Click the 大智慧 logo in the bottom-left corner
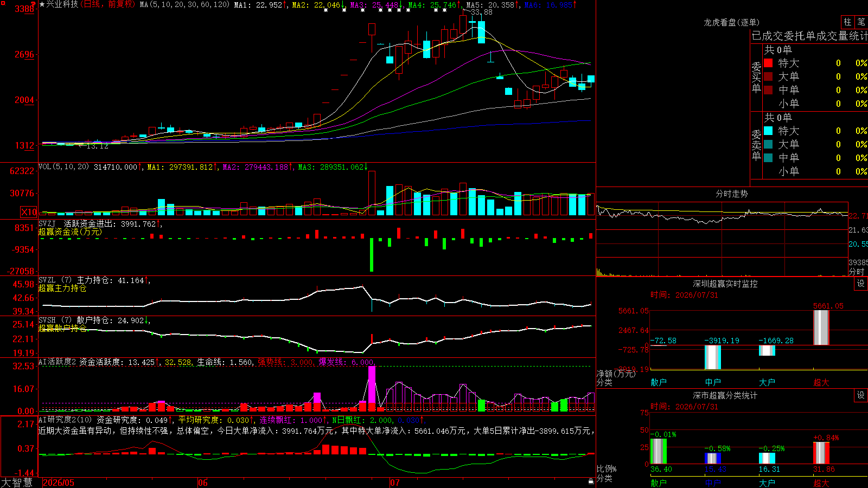868x488 pixels. (x=17, y=483)
